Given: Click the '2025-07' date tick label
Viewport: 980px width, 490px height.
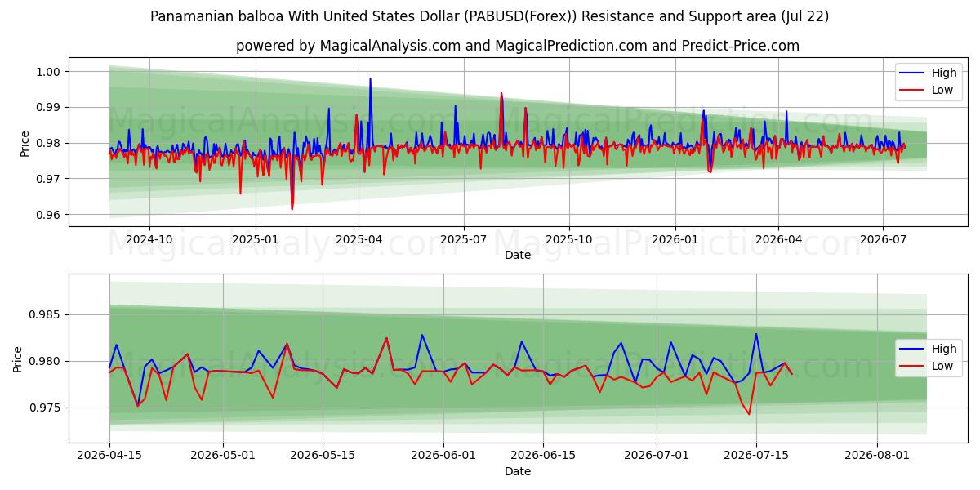Looking at the screenshot, I should (463, 239).
